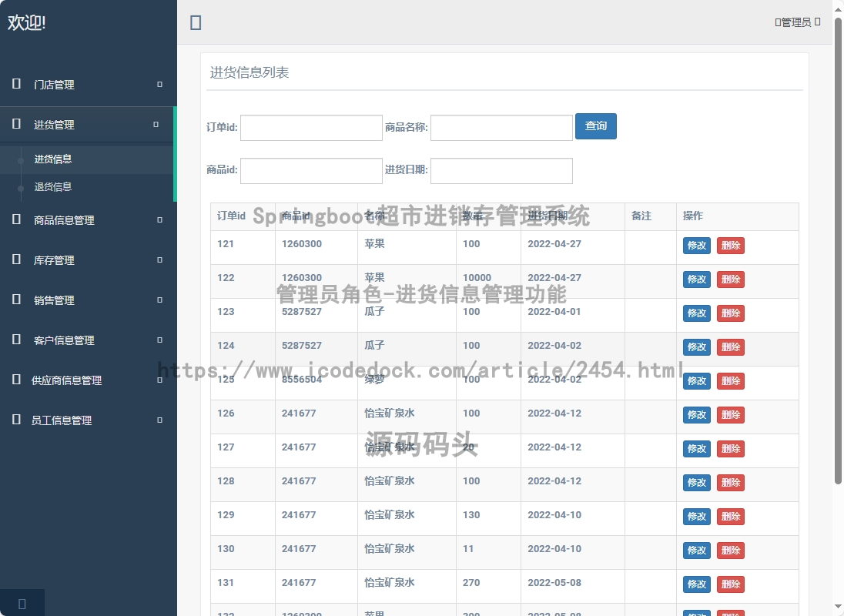Select the 库存管理 menu label
Screen dimensions: 844x616
pos(54,260)
